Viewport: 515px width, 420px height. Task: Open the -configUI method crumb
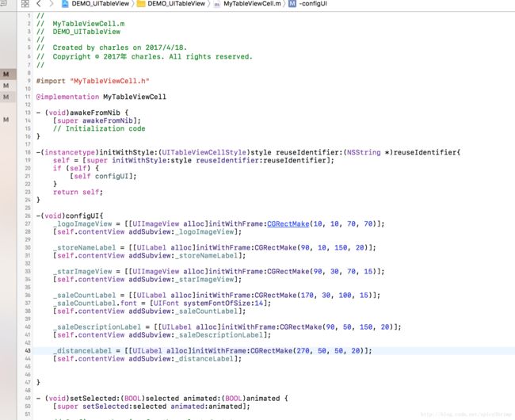(307, 4)
